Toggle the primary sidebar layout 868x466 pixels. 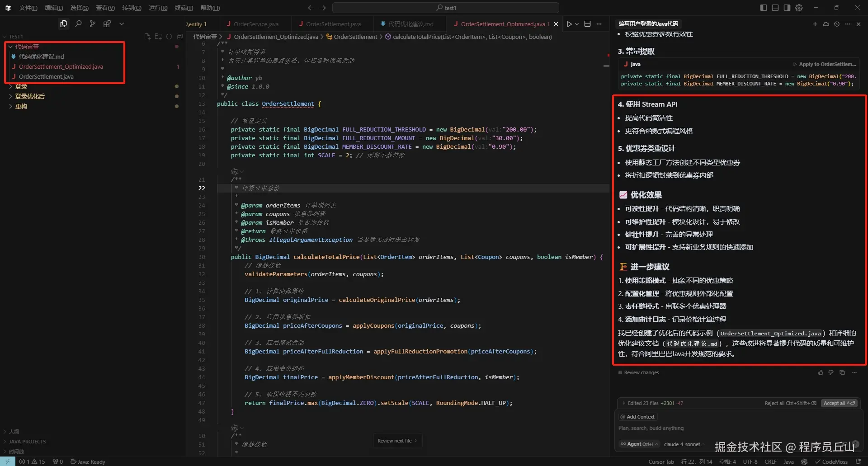click(x=764, y=8)
